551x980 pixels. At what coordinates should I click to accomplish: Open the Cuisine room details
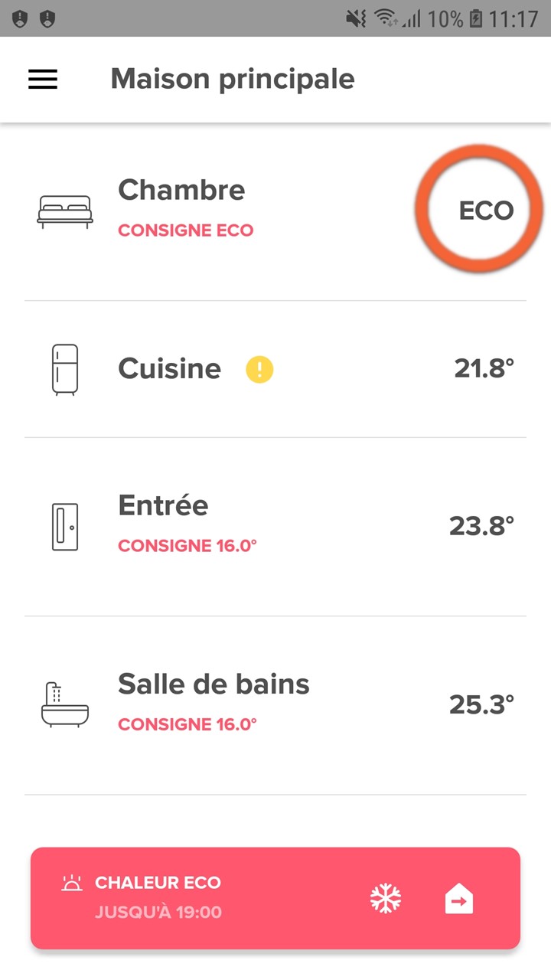point(275,370)
